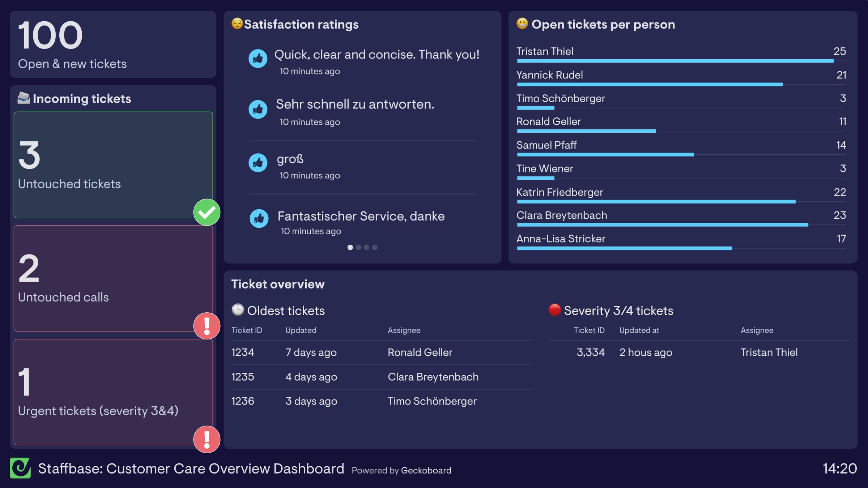
Task: Activate the fourth pagination dot under ratings
Action: pos(375,247)
